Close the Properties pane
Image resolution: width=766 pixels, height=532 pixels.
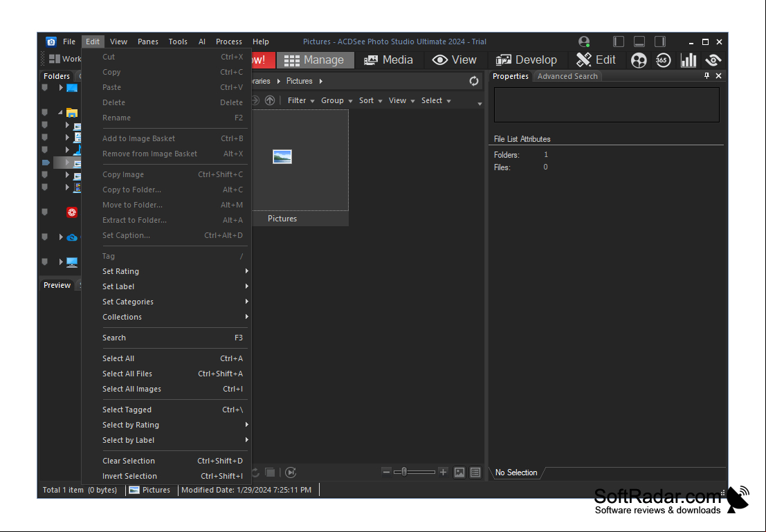(719, 75)
